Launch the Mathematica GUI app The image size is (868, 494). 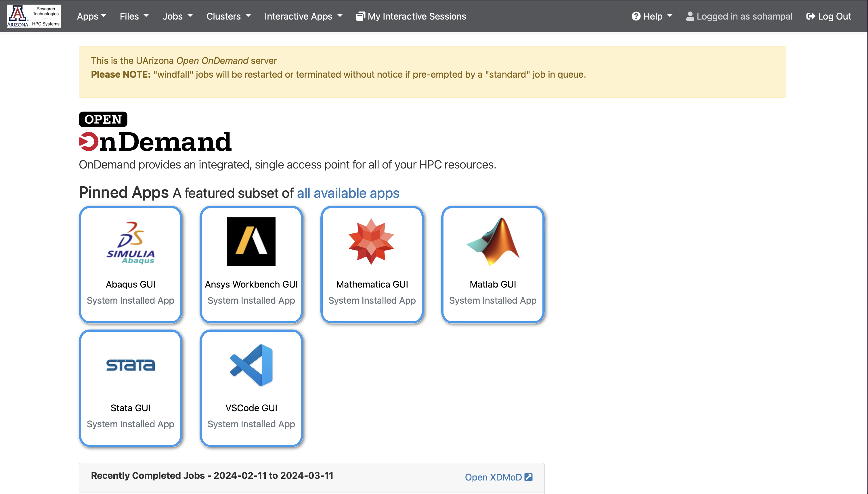coord(372,265)
